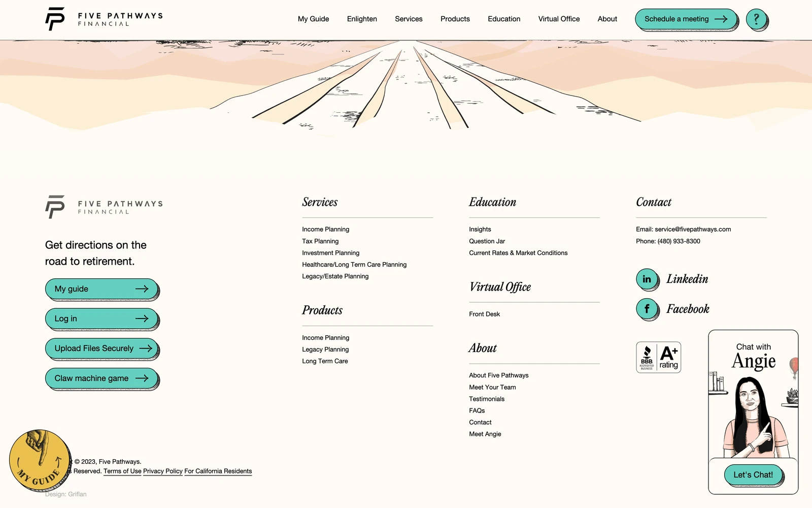Open the Insights link

(480, 230)
